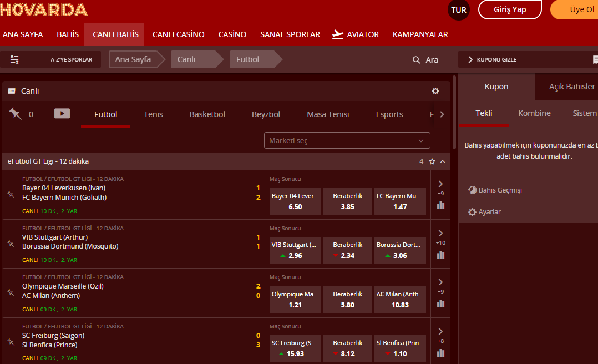Click the live list vertical scrollbar

tap(454, 113)
